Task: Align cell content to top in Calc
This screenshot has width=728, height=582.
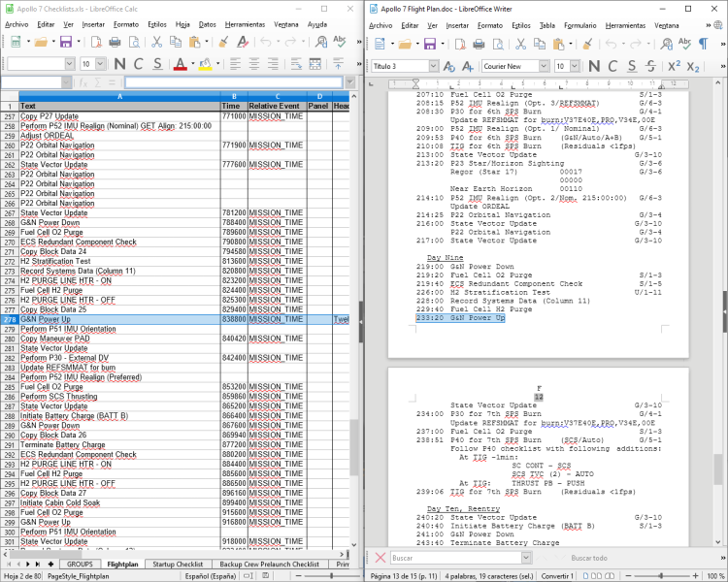Action: [x=338, y=64]
